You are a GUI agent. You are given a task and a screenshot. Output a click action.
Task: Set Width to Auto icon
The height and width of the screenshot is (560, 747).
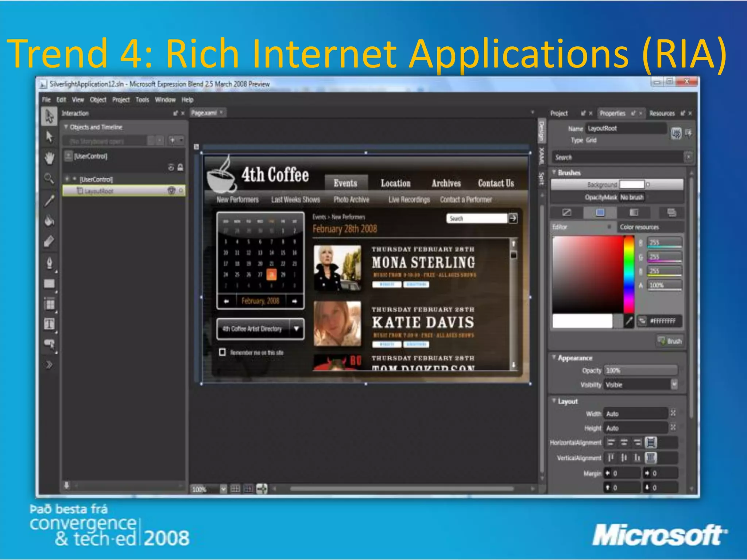click(x=673, y=413)
